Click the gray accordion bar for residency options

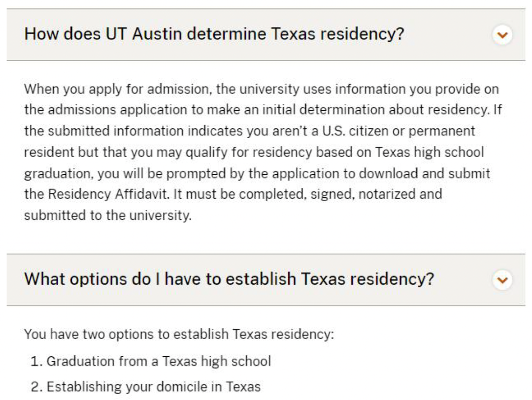266,280
